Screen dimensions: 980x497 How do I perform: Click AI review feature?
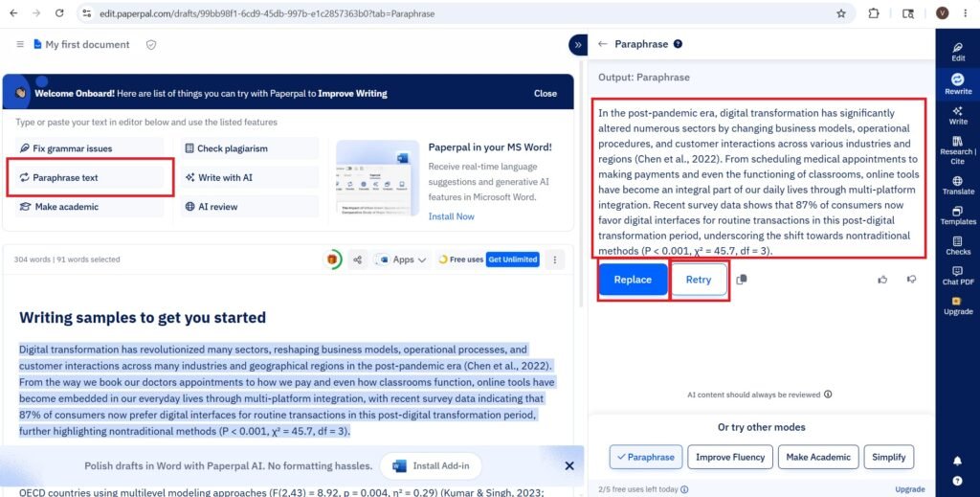click(x=250, y=206)
